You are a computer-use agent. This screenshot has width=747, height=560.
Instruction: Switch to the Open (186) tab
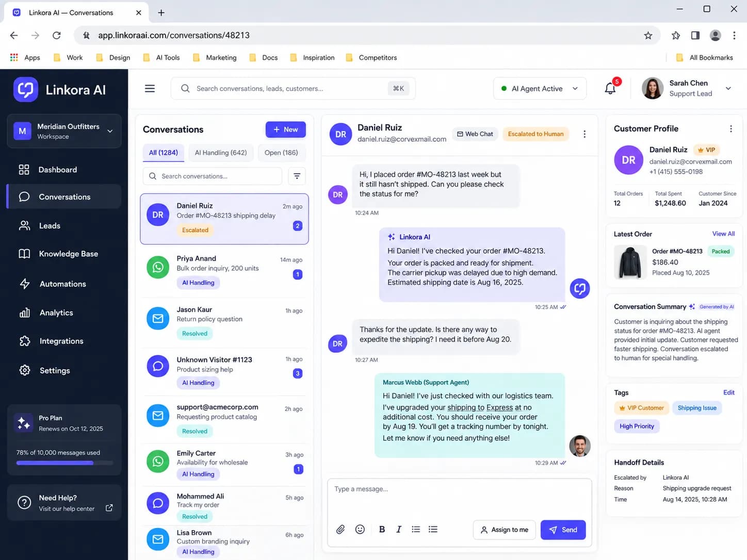(x=281, y=153)
